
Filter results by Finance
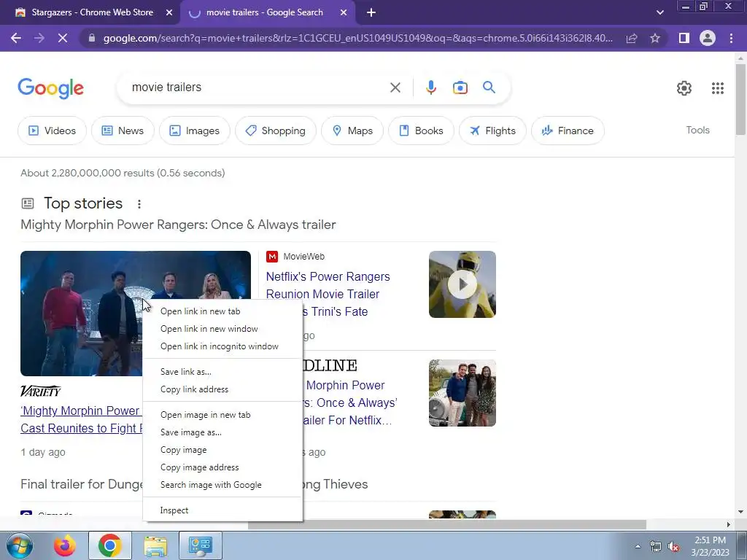coord(568,131)
